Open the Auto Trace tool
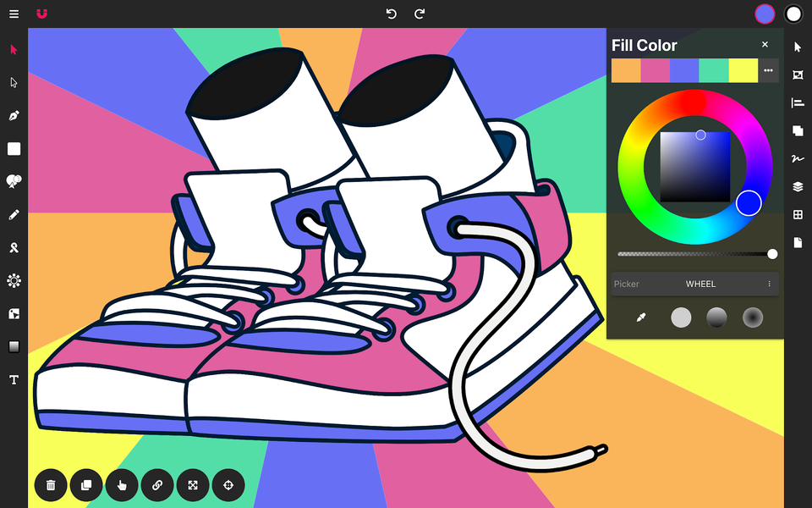 (x=14, y=280)
